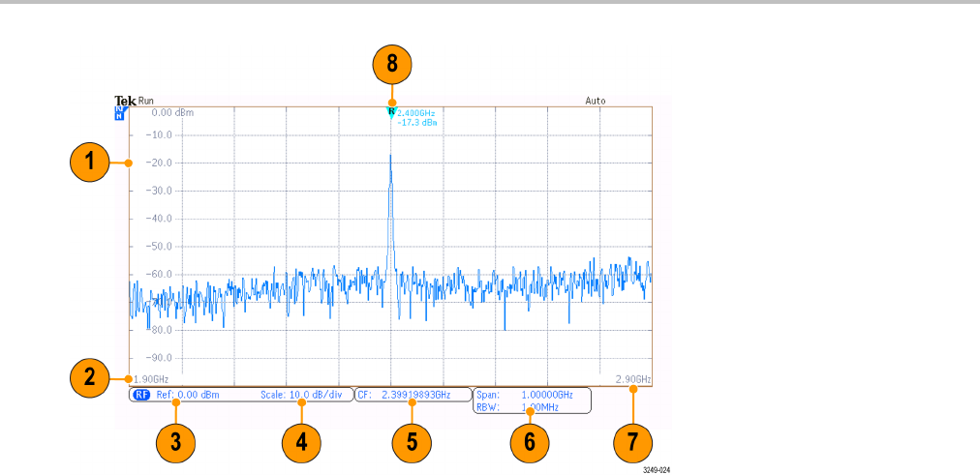Click callout circle number 6
The width and height of the screenshot is (980, 475).
click(x=530, y=442)
